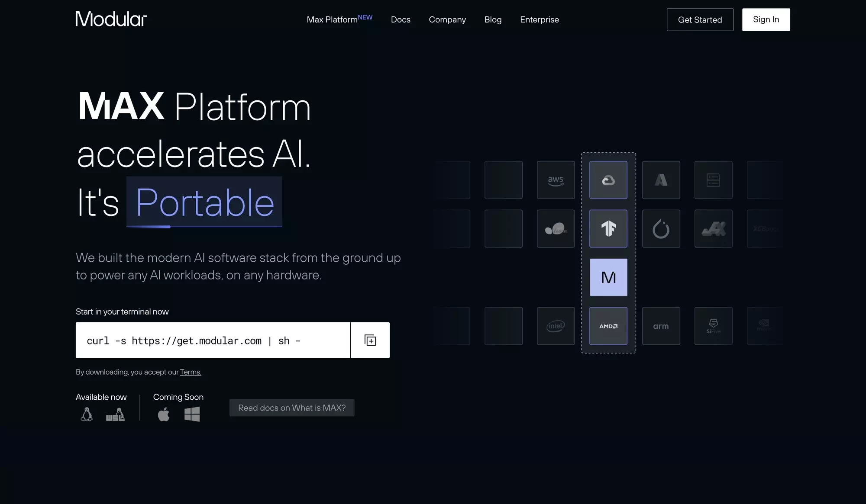
Task: Open the Docs navigation item
Action: 401,19
